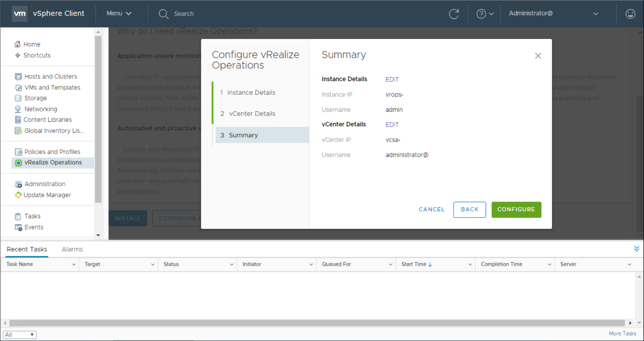
Task: Open the help question mark icon
Action: 481,14
